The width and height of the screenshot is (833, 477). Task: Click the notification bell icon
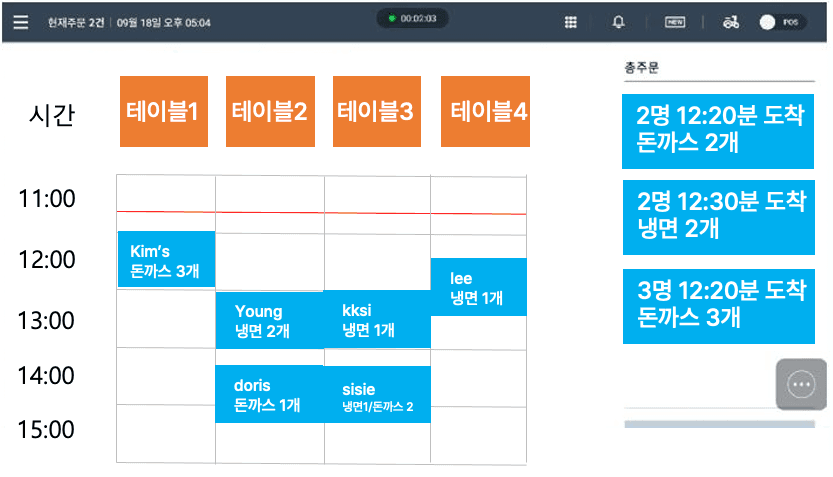[619, 21]
